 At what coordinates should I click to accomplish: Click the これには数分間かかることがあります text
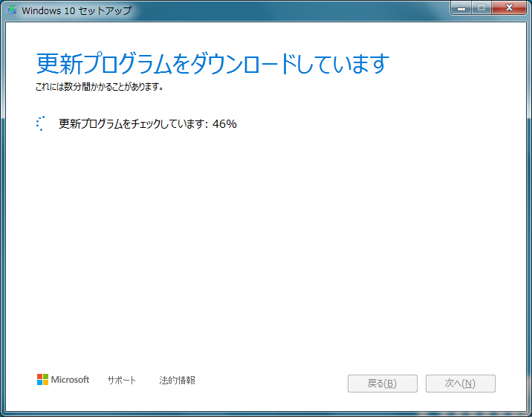click(100, 87)
